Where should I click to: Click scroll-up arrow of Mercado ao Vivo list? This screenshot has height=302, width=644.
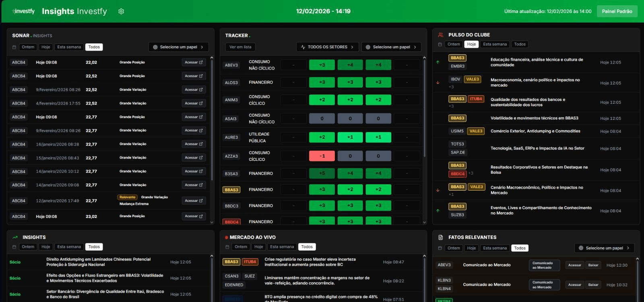pos(424,256)
